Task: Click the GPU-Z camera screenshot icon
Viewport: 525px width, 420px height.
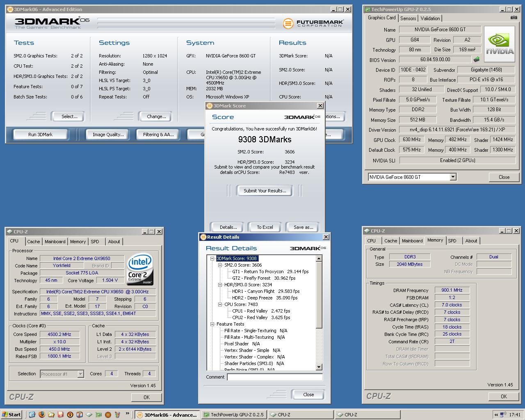Action: point(514,18)
